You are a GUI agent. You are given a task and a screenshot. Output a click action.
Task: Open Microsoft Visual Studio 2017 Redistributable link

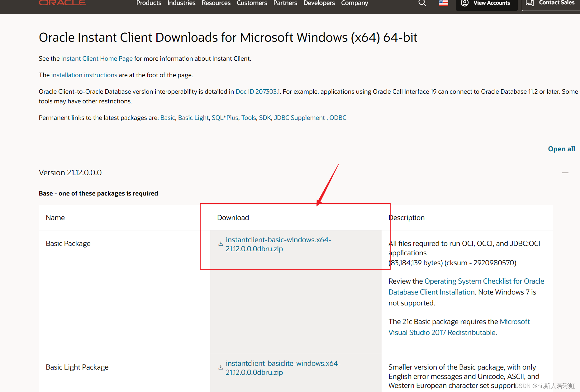click(459, 327)
